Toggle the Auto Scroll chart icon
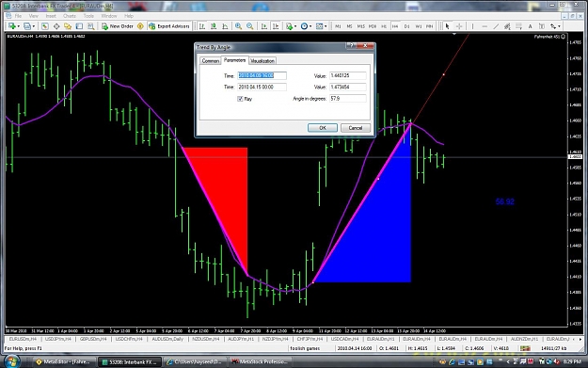Screen dimensions: 588x368 (x=264, y=26)
